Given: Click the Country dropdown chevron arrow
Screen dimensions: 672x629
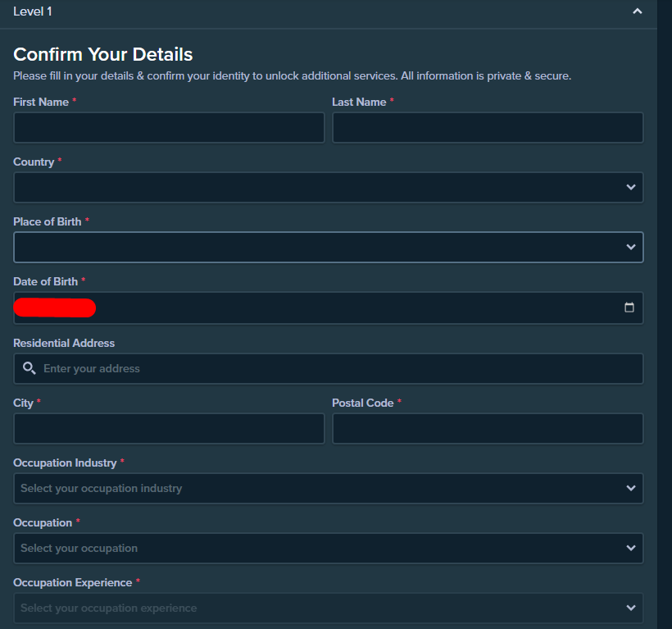Looking at the screenshot, I should tap(630, 187).
